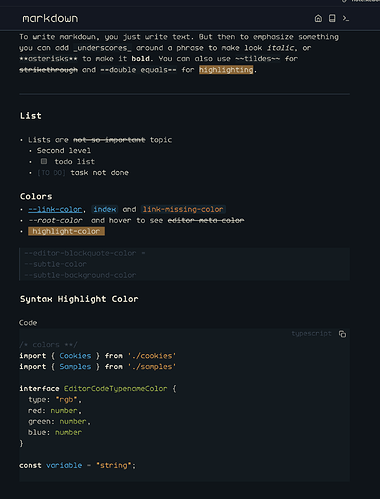This screenshot has width=380, height=499.
Task: Click the --editor-blockquote-color quote line
Action: [85, 253]
